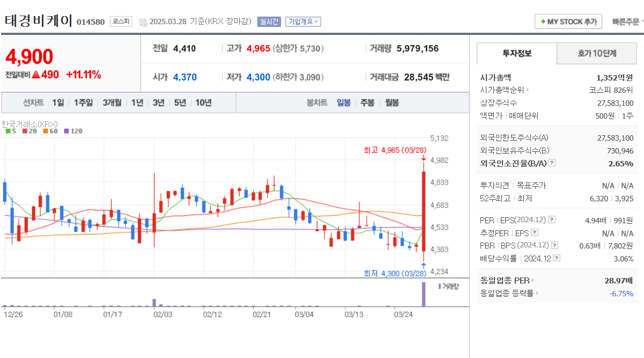The image size is (644, 358).
Task: Click the current price 4,900
Action: [x=29, y=56]
